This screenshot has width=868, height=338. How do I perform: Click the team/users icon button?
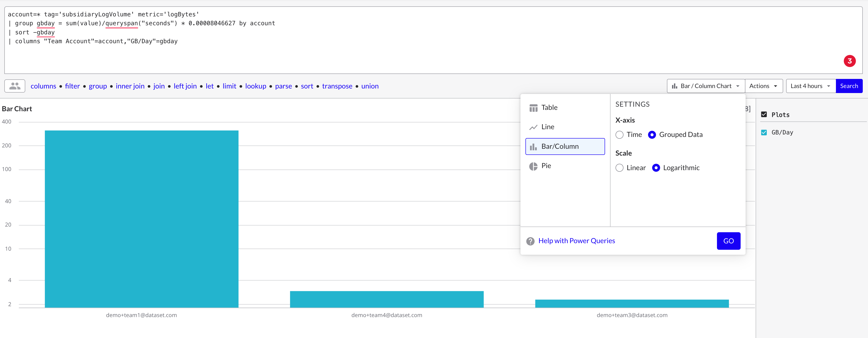pos(15,86)
